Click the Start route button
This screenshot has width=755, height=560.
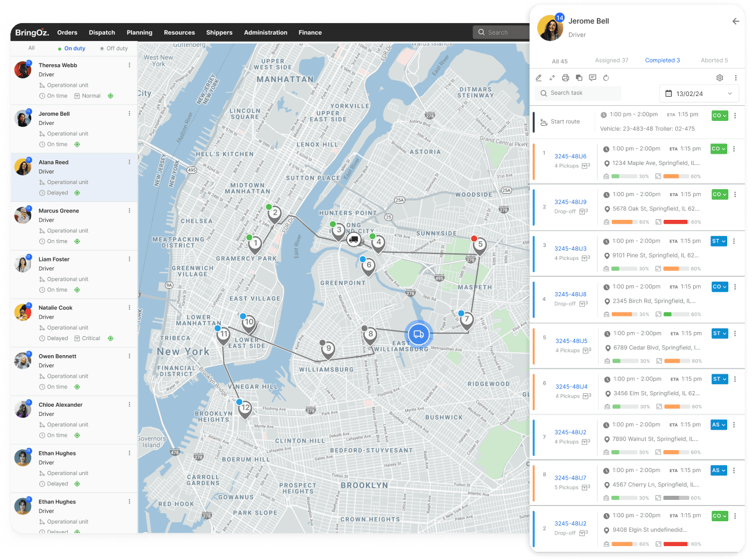[x=560, y=122]
